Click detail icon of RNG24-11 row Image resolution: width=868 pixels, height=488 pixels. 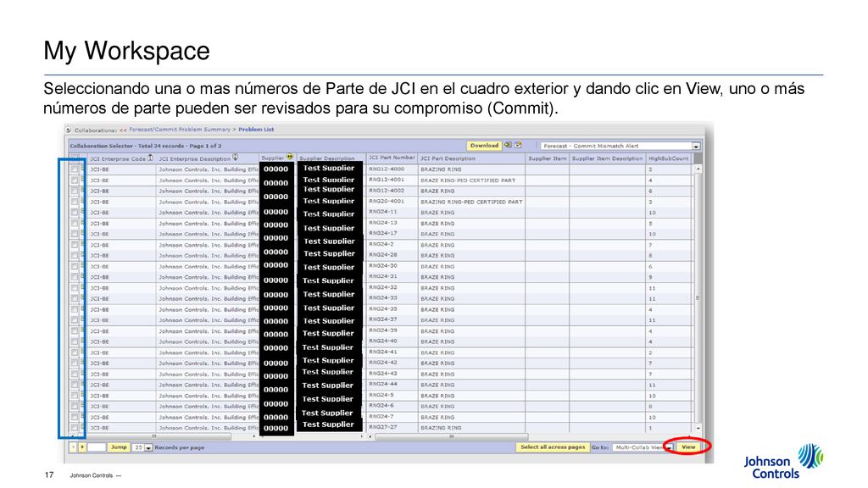click(83, 212)
